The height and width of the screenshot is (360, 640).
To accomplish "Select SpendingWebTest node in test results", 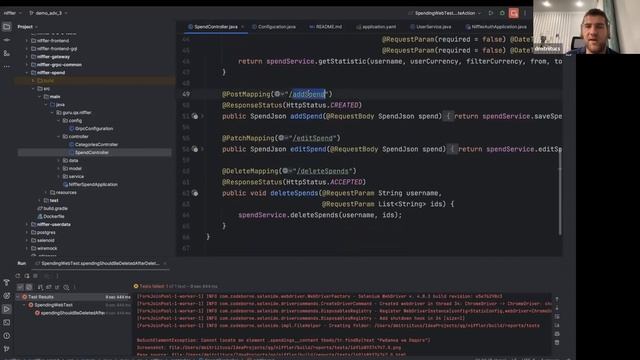I will [x=51, y=305].
